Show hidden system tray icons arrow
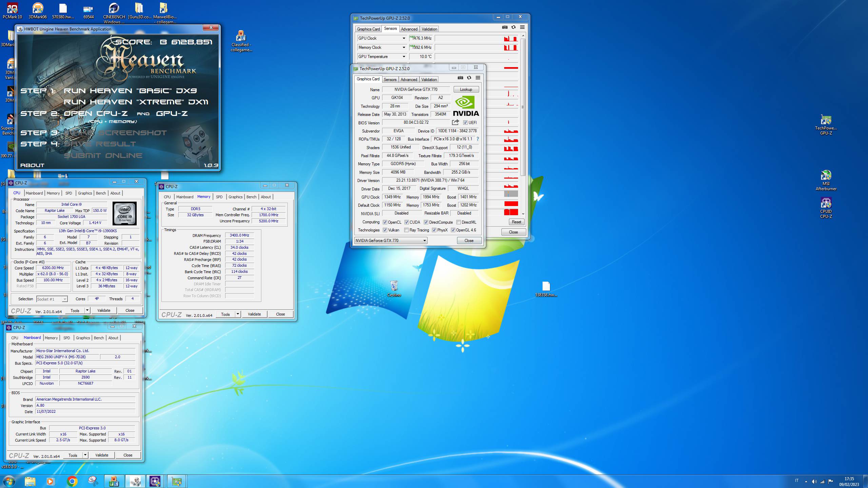 click(806, 482)
